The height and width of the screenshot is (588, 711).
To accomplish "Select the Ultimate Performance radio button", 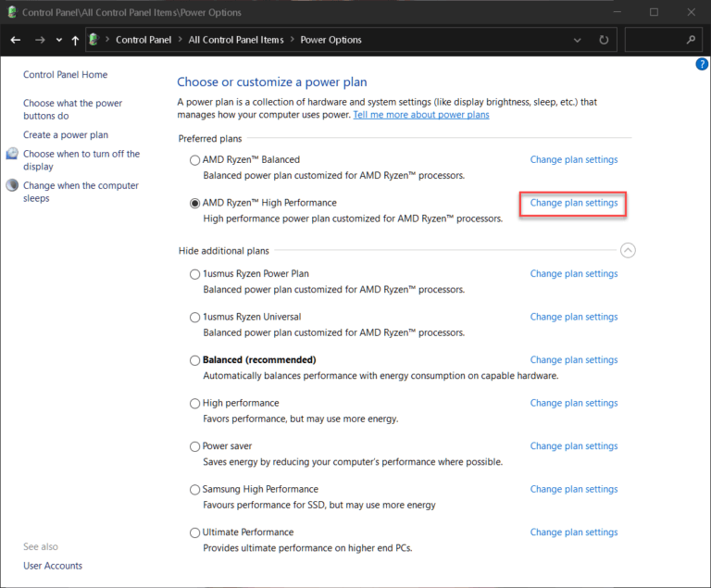I will pos(194,532).
